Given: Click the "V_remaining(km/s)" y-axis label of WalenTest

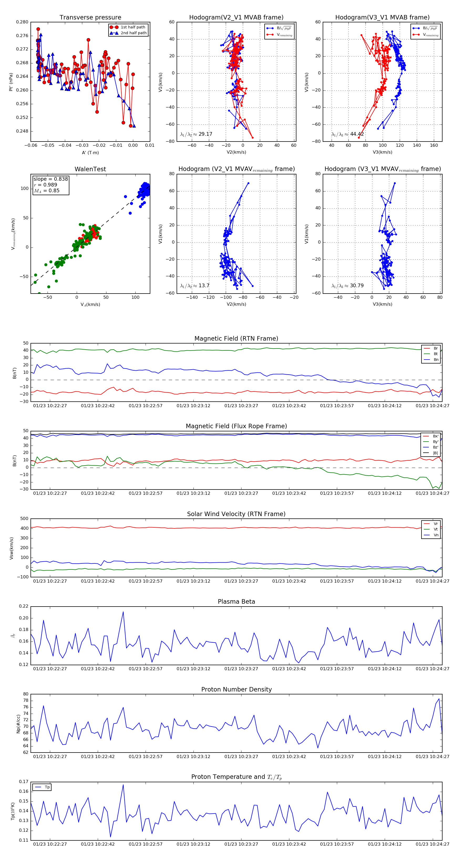Looking at the screenshot, I should tap(13, 234).
